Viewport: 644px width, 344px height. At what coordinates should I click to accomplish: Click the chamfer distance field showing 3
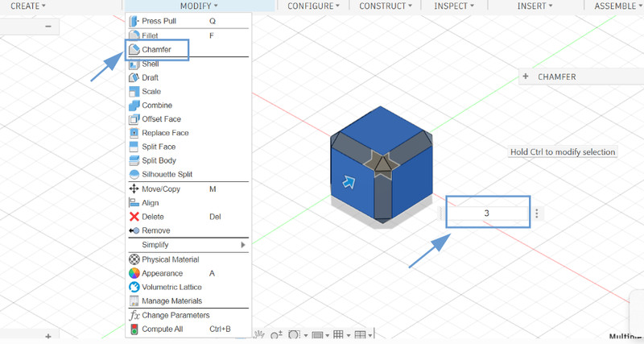pos(487,213)
